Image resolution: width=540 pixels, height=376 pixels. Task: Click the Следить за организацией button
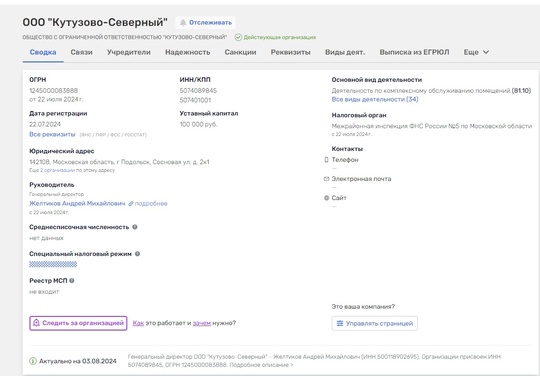tap(78, 323)
